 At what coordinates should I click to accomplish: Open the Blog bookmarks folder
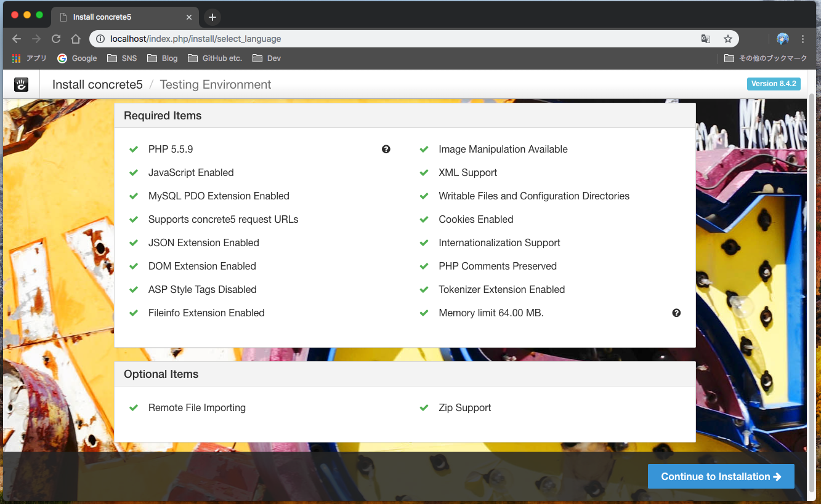163,58
